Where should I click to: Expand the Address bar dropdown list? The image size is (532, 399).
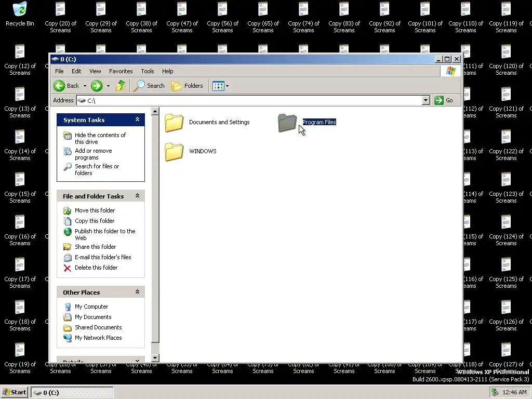tap(426, 100)
